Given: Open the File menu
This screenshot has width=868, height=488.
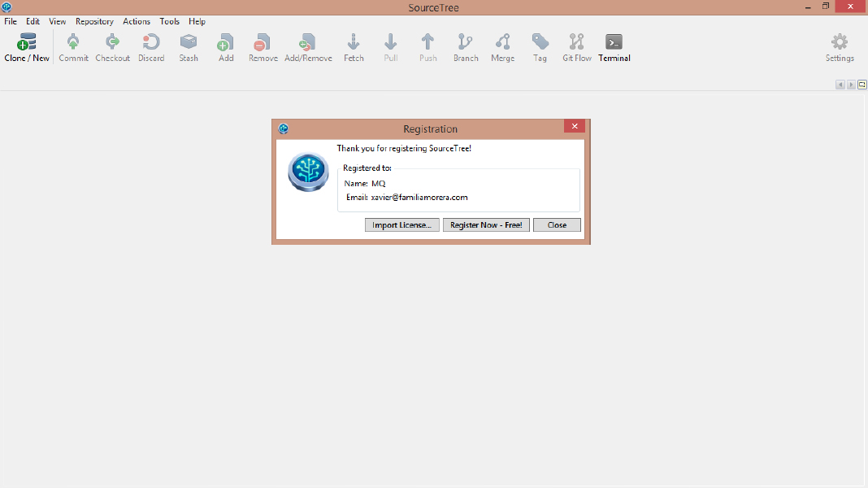Looking at the screenshot, I should pyautogui.click(x=11, y=22).
